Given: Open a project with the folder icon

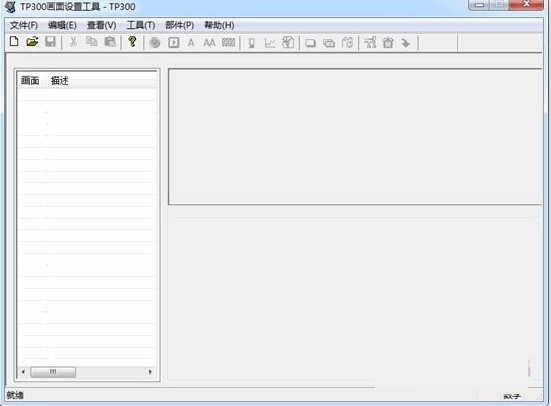Looking at the screenshot, I should [32, 42].
